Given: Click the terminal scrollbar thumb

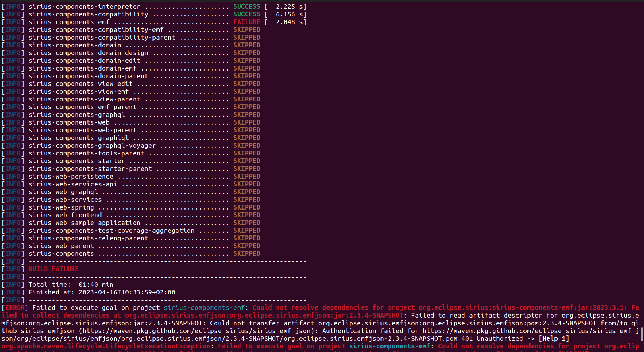Looking at the screenshot, I should click(642, 334).
